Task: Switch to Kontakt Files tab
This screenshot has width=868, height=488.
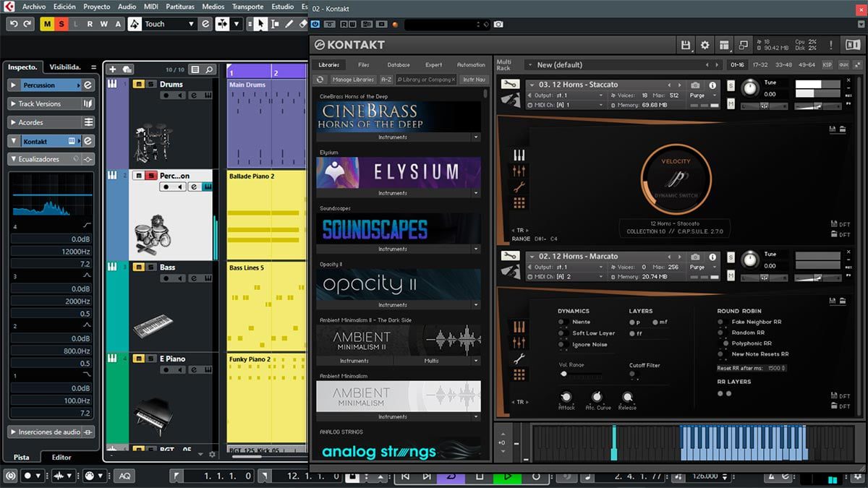Action: point(364,65)
